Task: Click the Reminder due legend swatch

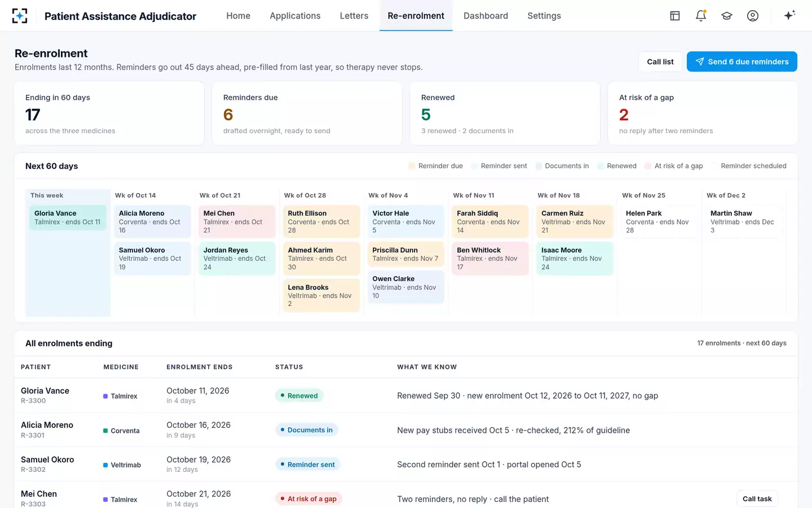Action: click(412, 166)
